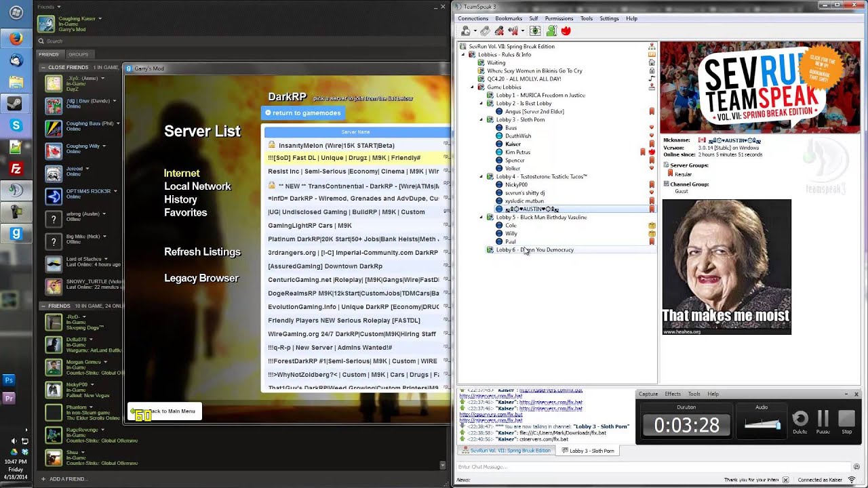Select Lobby 6 channel in TeamSpeak
Screen dimensions: 868x488
click(534, 249)
